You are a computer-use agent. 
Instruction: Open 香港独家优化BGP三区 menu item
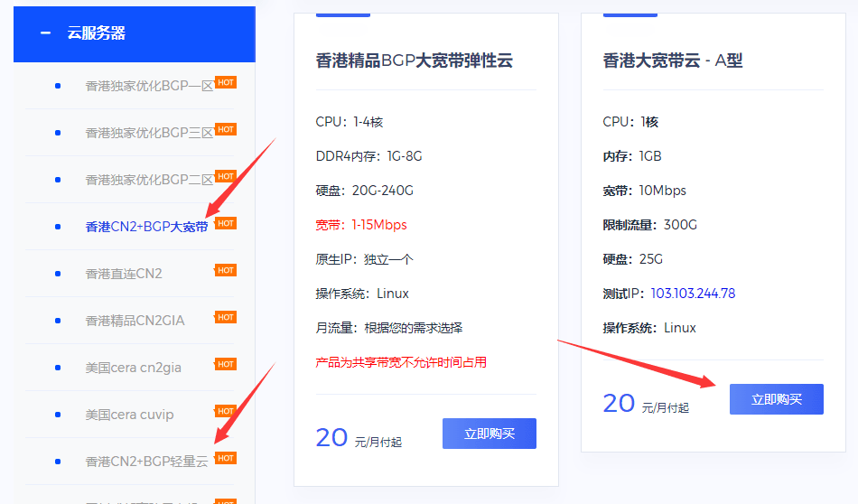pyautogui.click(x=149, y=133)
